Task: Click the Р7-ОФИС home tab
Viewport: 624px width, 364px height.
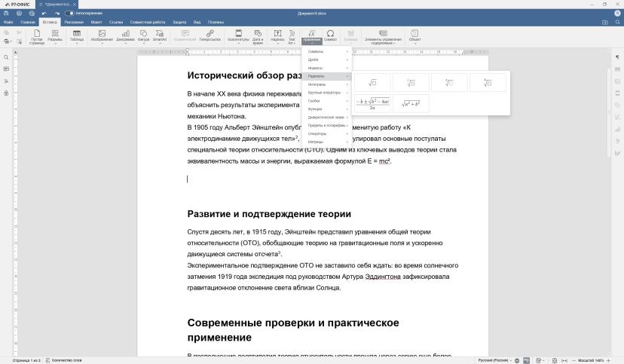Action: (17, 5)
